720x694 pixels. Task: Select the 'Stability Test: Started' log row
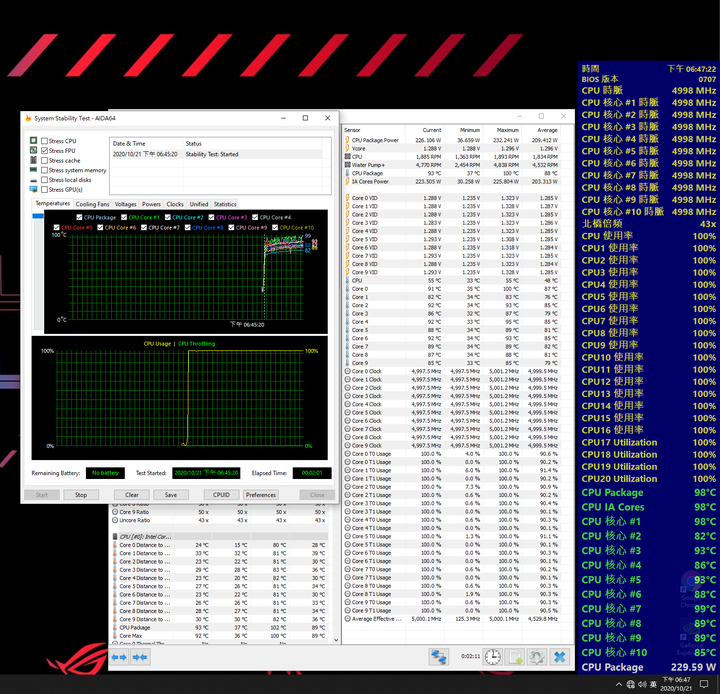[x=216, y=154]
